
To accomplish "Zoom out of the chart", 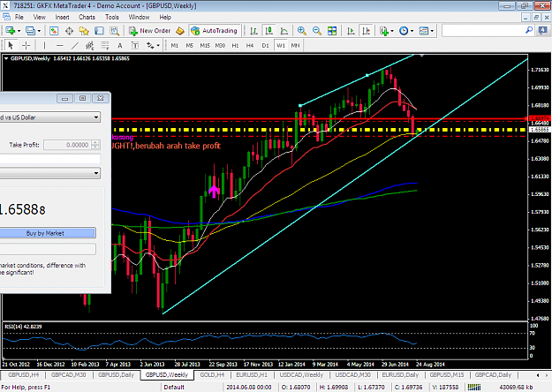I will pos(316,31).
